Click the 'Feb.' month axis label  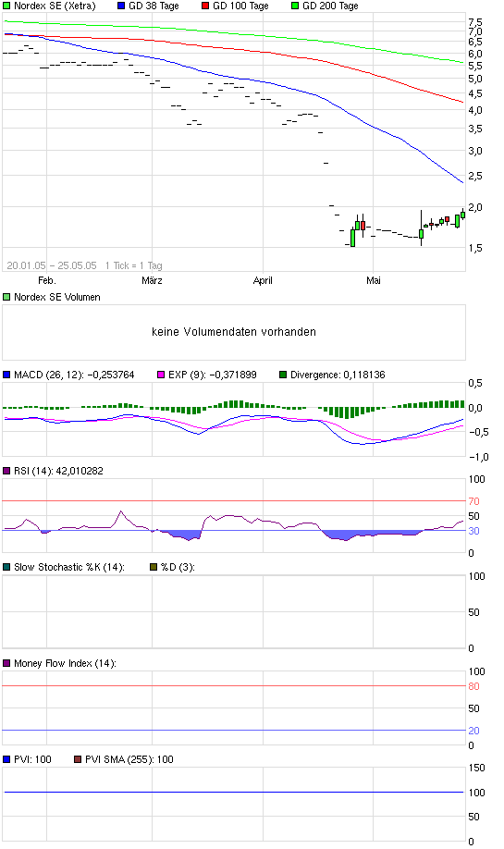point(47,280)
